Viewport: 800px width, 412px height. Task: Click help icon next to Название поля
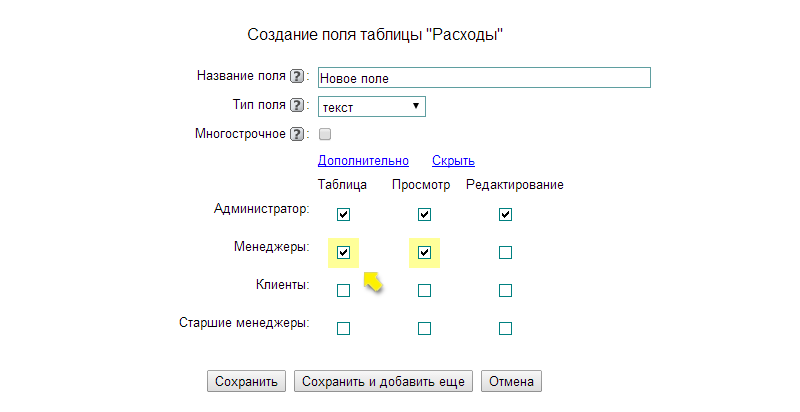click(296, 76)
